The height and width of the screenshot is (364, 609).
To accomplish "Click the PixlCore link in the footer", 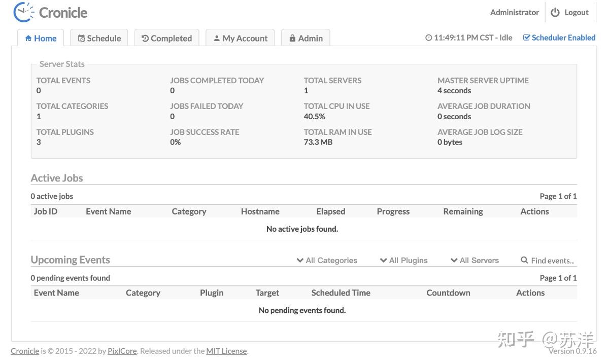I will pyautogui.click(x=122, y=350).
